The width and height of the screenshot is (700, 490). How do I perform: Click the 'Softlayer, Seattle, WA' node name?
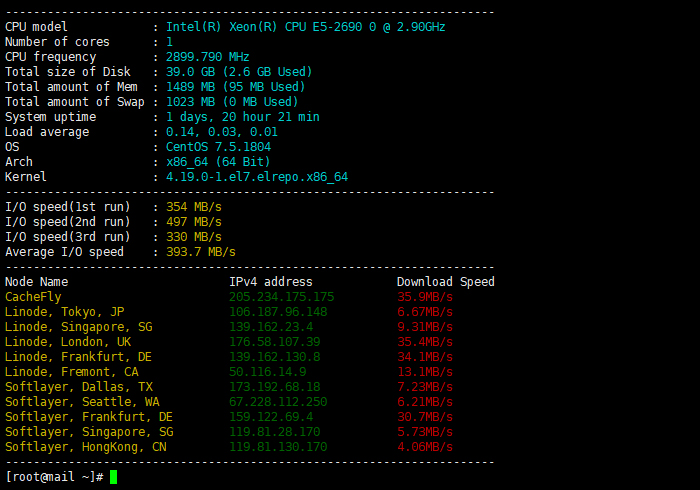82,402
